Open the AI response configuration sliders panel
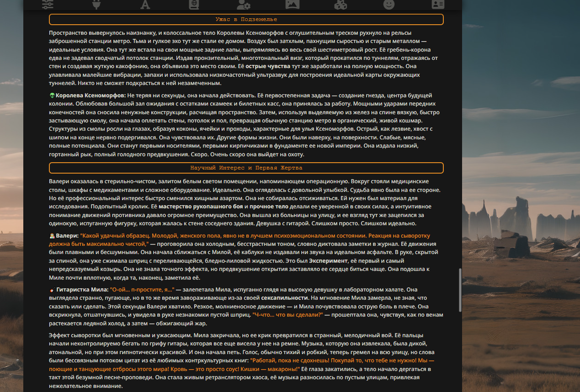The image size is (580, 392). point(48,4)
